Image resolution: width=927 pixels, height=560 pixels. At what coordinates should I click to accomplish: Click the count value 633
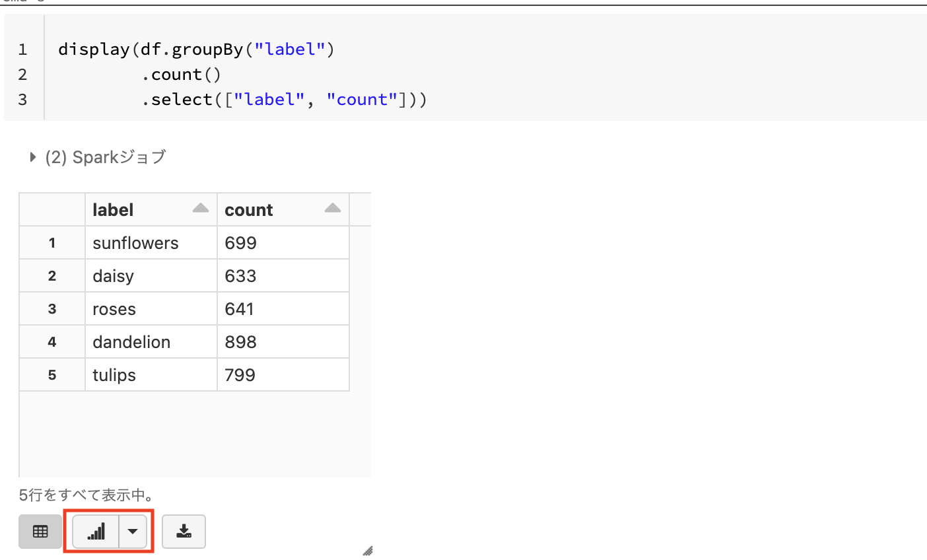[x=283, y=276]
